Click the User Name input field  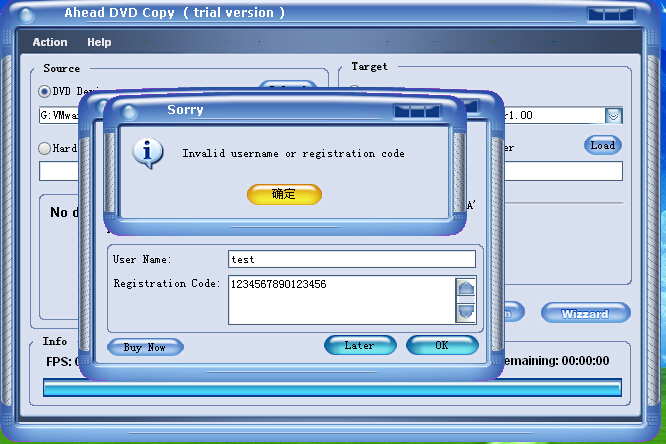352,259
